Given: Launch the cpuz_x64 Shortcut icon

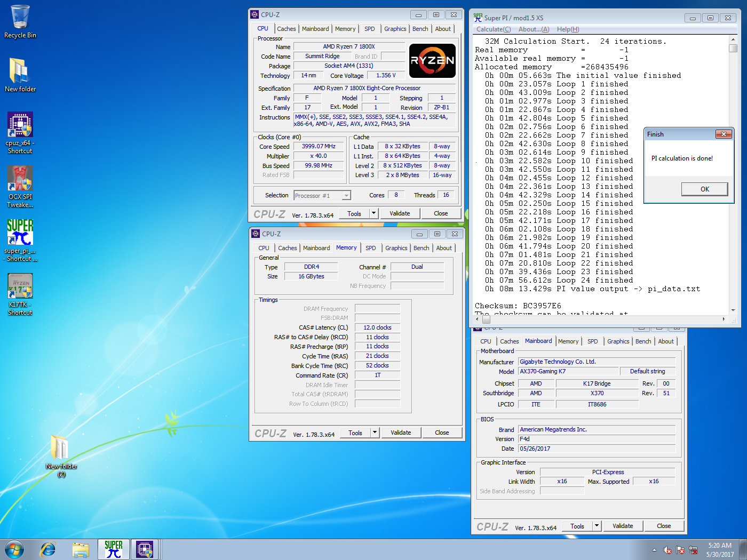Looking at the screenshot, I should pyautogui.click(x=20, y=133).
